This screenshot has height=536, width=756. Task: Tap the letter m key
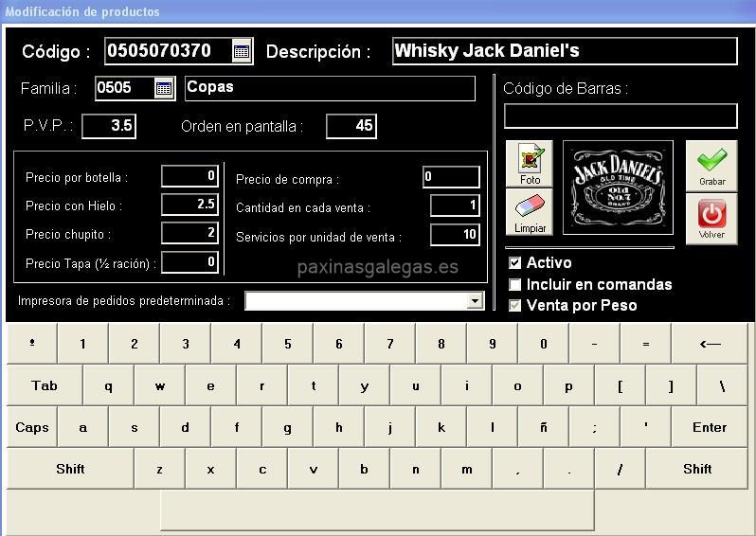click(x=467, y=469)
